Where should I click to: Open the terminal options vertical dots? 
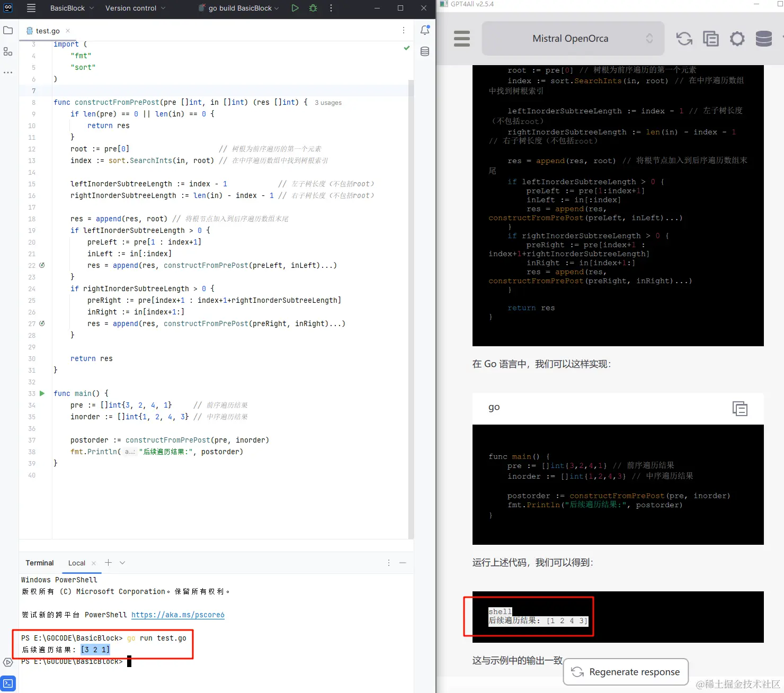click(389, 563)
